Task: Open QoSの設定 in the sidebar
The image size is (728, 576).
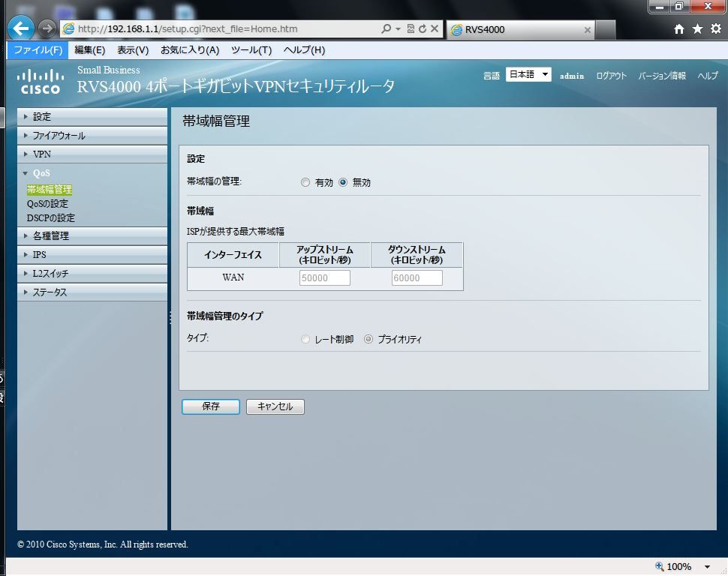Action: pyautogui.click(x=47, y=204)
